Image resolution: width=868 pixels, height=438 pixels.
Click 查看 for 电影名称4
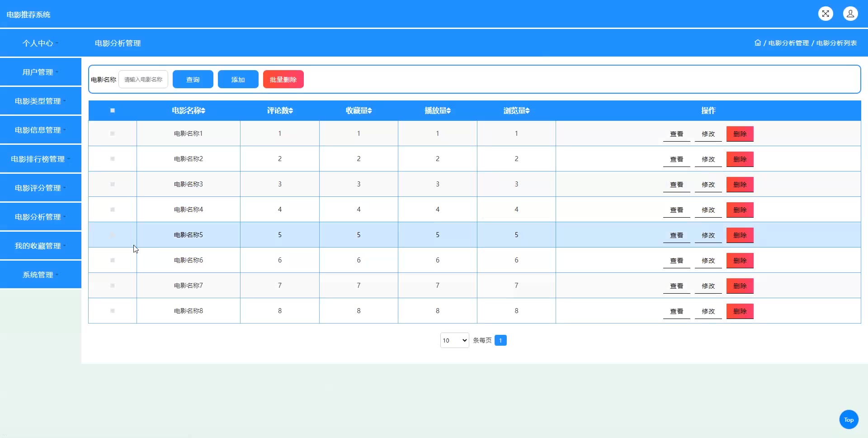[677, 210]
